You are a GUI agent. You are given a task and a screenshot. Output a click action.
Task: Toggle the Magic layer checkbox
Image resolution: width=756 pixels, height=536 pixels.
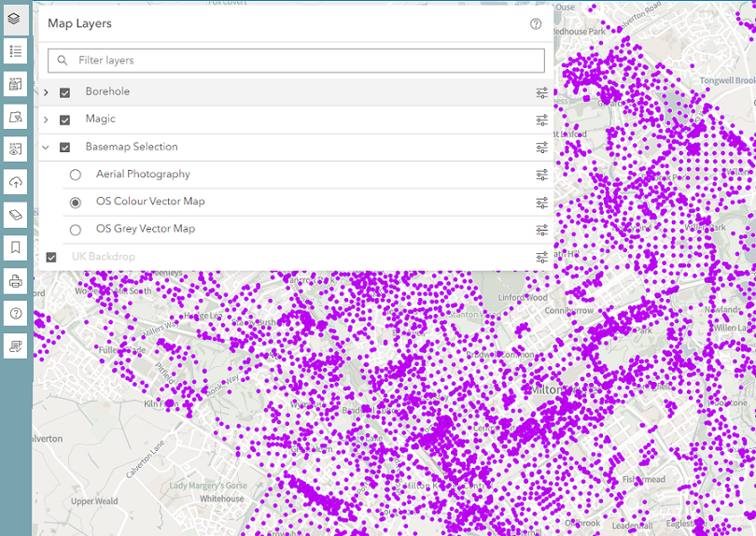[x=64, y=120]
